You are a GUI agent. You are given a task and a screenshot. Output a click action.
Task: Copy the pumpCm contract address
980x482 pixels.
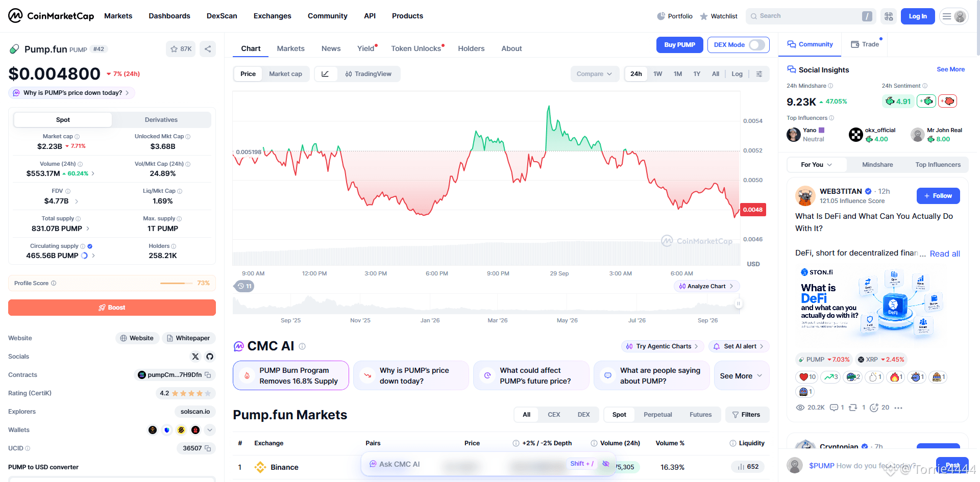pyautogui.click(x=208, y=375)
